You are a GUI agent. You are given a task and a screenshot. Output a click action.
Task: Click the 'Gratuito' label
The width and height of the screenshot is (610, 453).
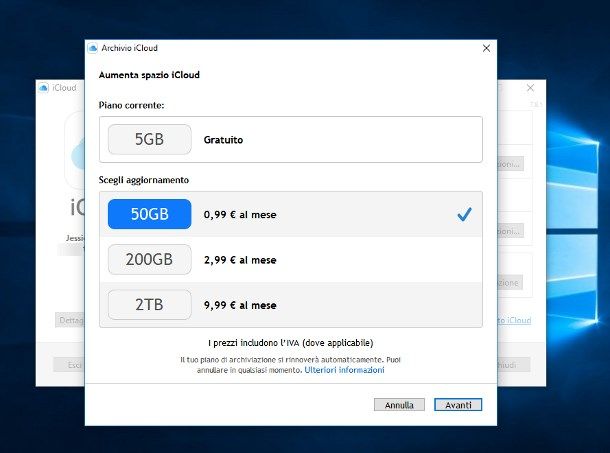[223, 140]
